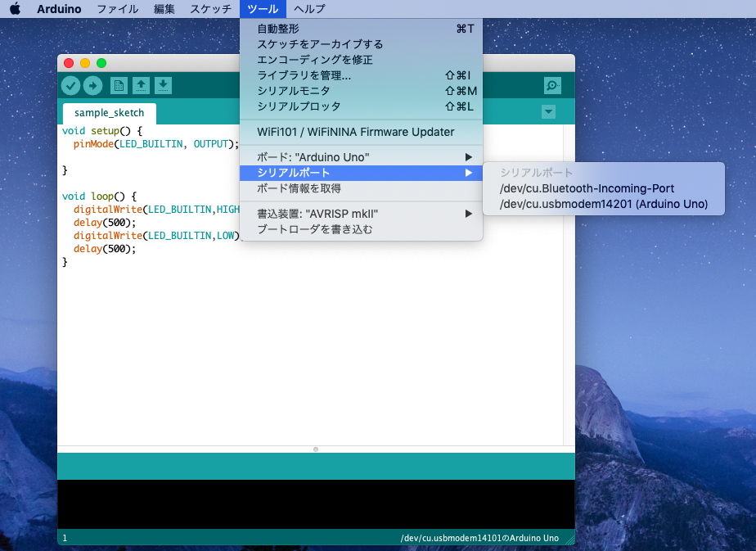756x551 pixels.
Task: Click the Upload arrow button
Action: (92, 86)
